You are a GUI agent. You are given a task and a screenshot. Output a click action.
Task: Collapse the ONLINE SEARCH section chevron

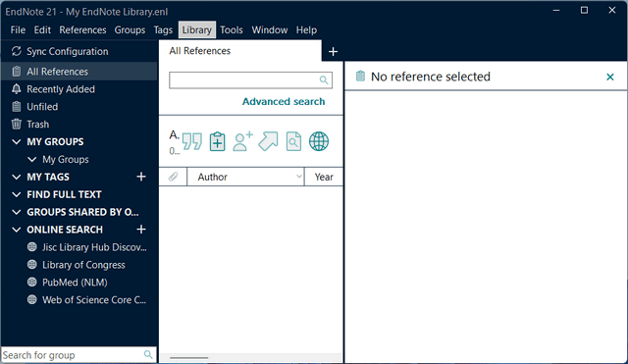pyautogui.click(x=17, y=230)
